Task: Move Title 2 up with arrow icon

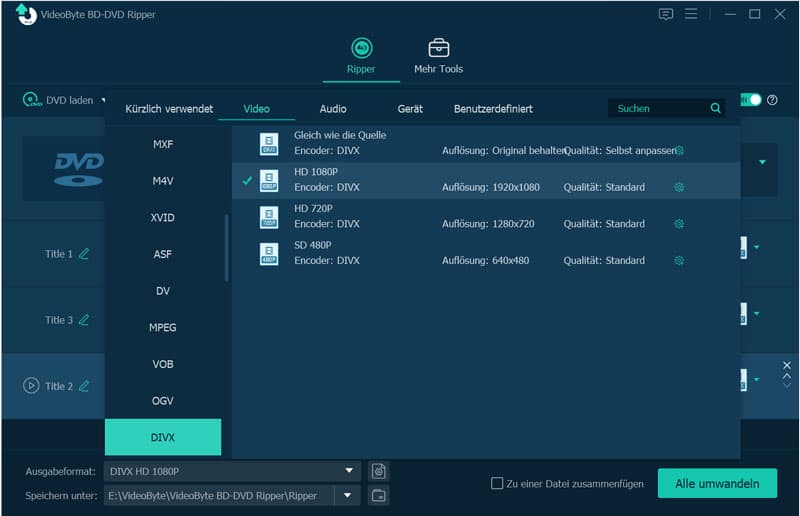Action: click(787, 376)
